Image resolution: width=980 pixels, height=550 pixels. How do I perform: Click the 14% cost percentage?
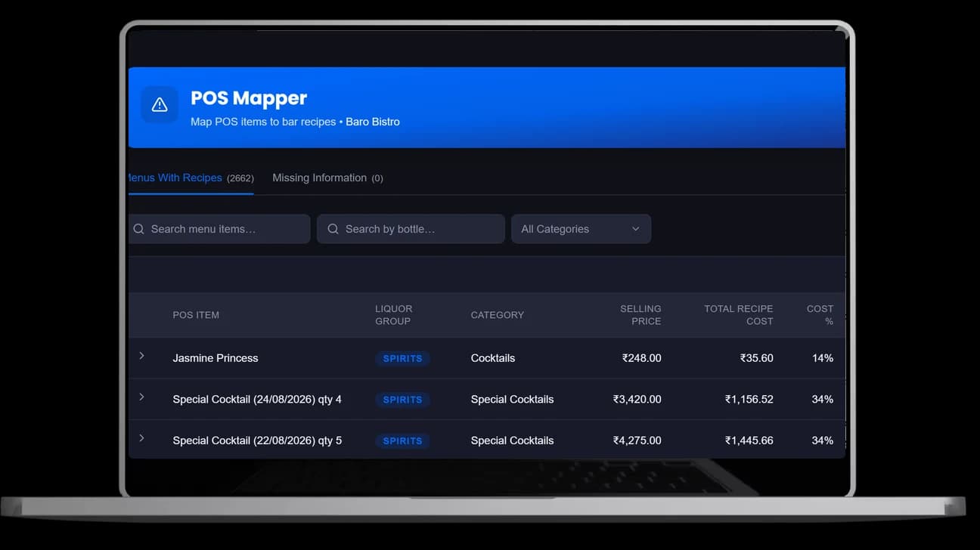point(823,358)
